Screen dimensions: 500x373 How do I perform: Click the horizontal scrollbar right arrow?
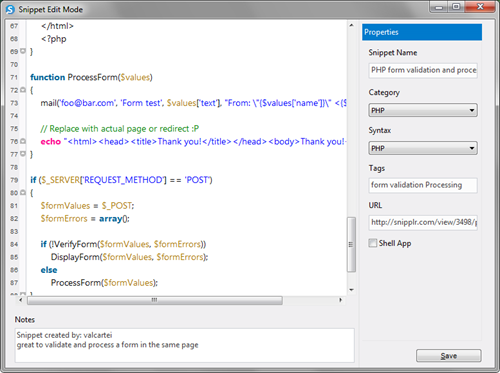tap(340, 300)
